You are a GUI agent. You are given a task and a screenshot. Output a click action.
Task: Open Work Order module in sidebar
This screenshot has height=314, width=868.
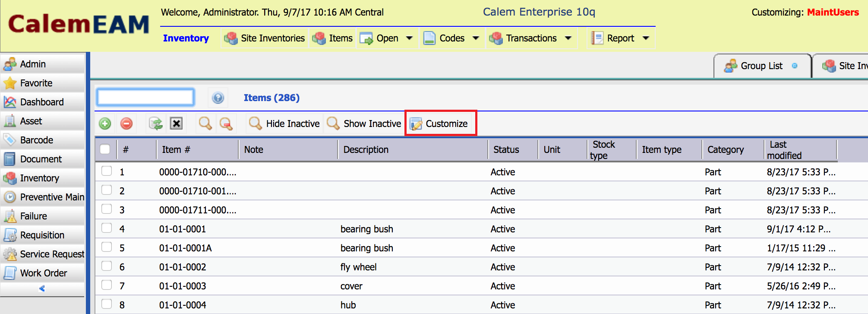pos(42,273)
